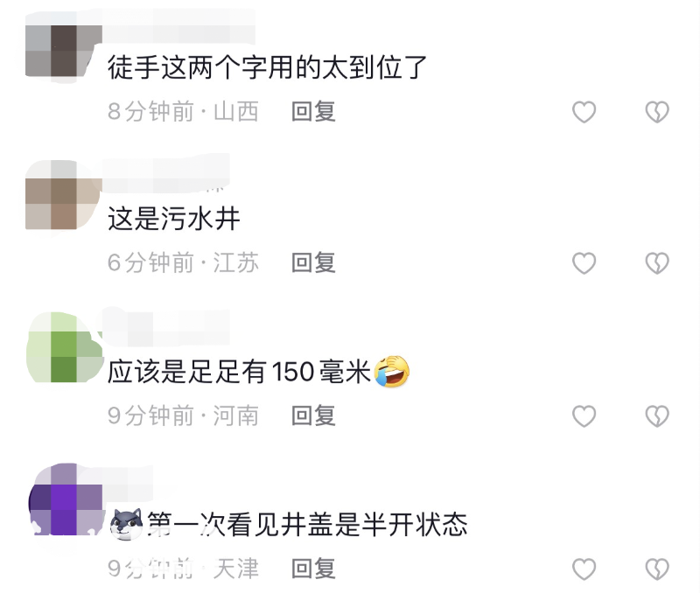Open the blurred username above 这是污水井
Screen dimensions: 700x593
coord(166,172)
